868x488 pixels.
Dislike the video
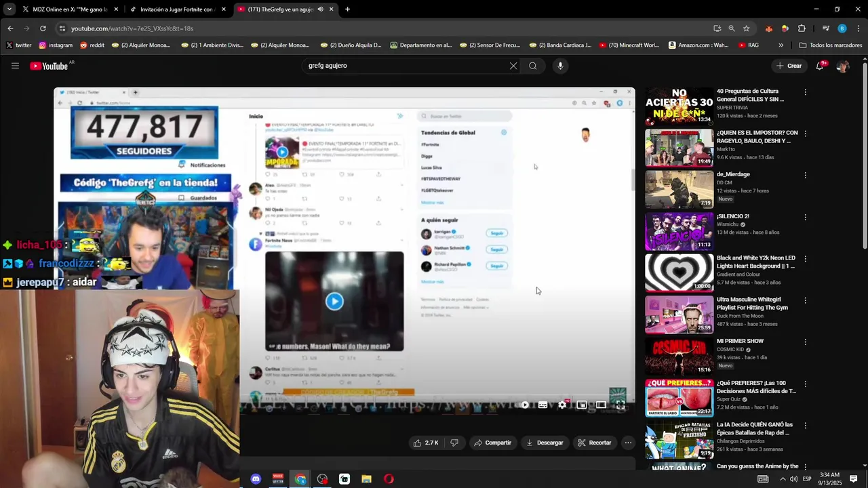click(x=454, y=443)
